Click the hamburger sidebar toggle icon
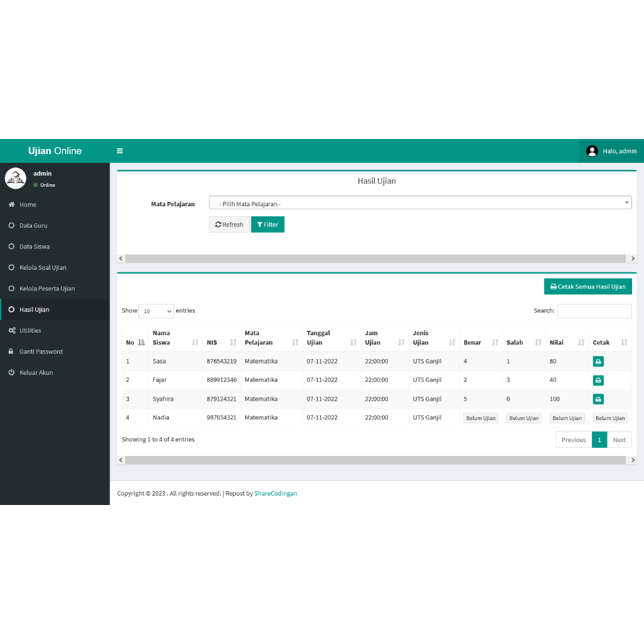Screen dimensions: 644x644 [x=119, y=151]
